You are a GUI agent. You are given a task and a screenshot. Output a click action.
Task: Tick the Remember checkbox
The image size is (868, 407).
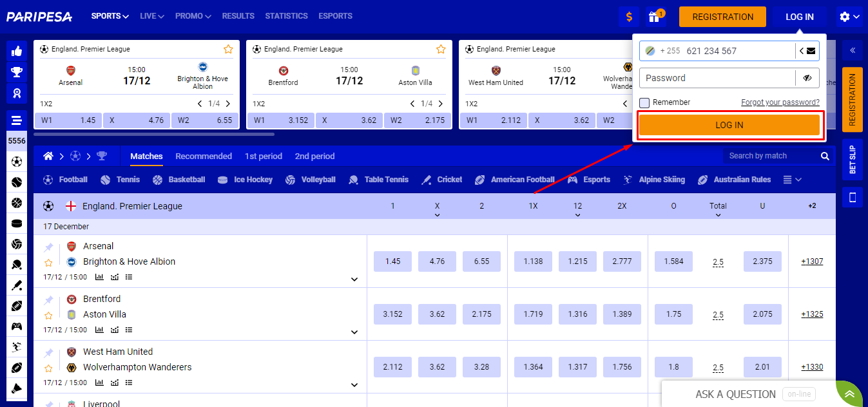644,102
